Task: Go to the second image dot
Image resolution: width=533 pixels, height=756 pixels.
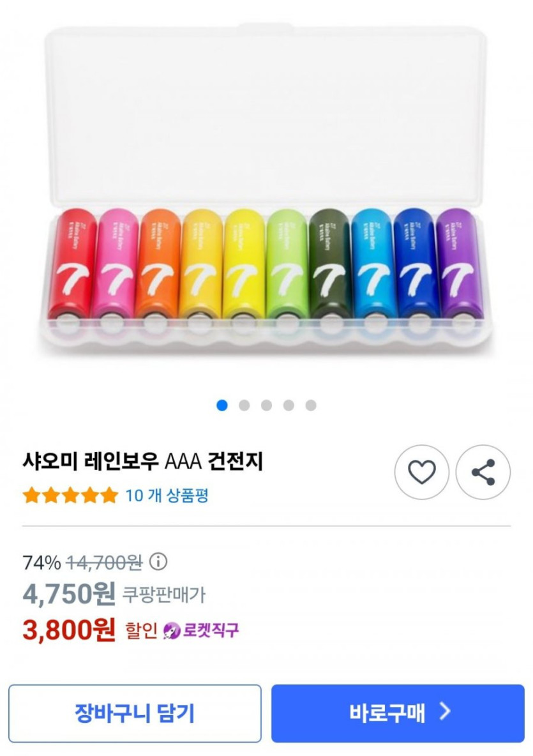Action: tap(244, 405)
